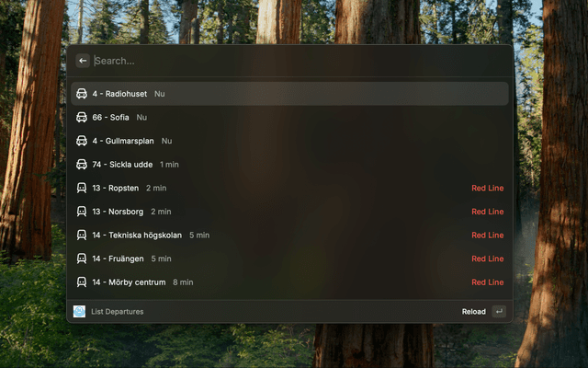This screenshot has width=588, height=368.
Task: Click the List Departures extension icon
Action: click(x=79, y=311)
